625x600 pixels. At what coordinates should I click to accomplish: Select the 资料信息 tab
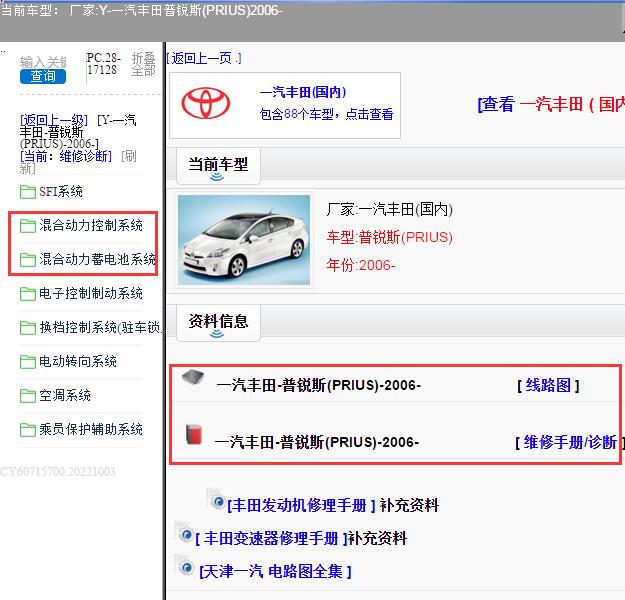point(218,323)
